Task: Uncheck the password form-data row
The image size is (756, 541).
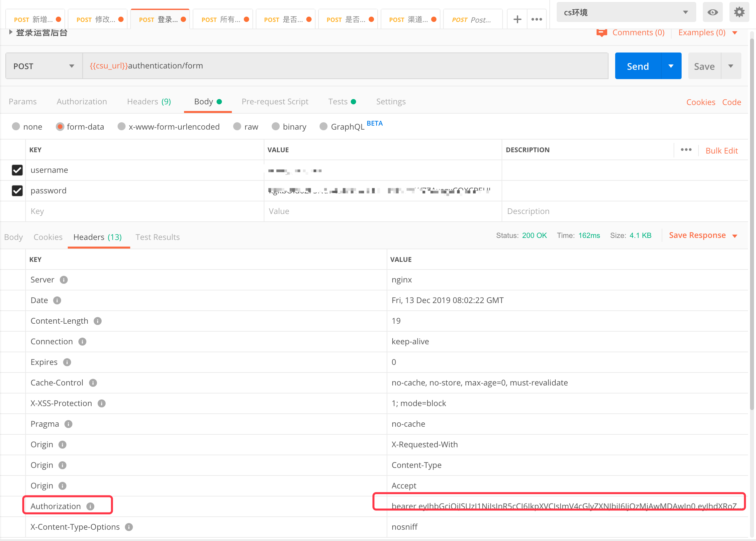Action: click(17, 190)
